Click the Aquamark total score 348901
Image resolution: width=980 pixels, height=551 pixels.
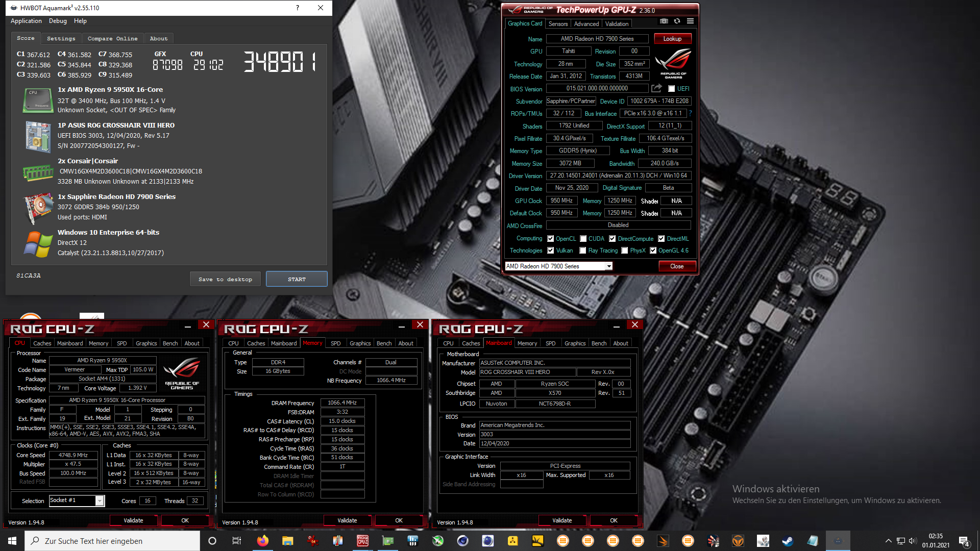pos(280,62)
